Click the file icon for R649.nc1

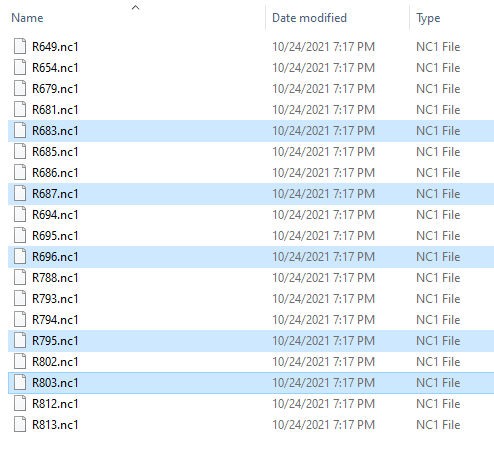pos(20,46)
